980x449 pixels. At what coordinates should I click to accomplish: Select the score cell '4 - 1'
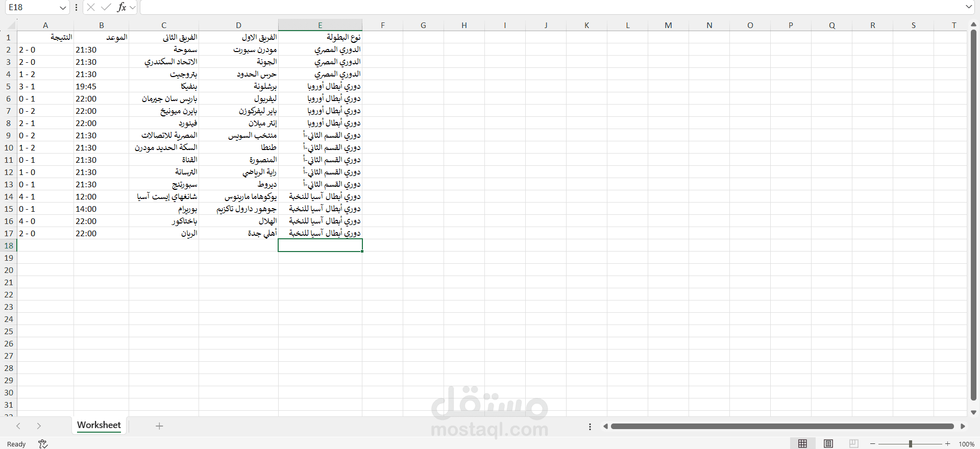45,196
